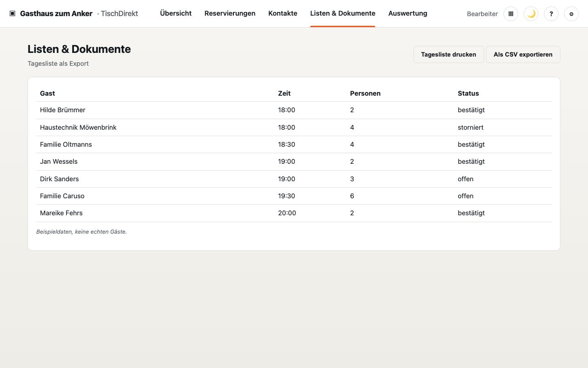Select guest Hilde Brümmer

point(62,110)
